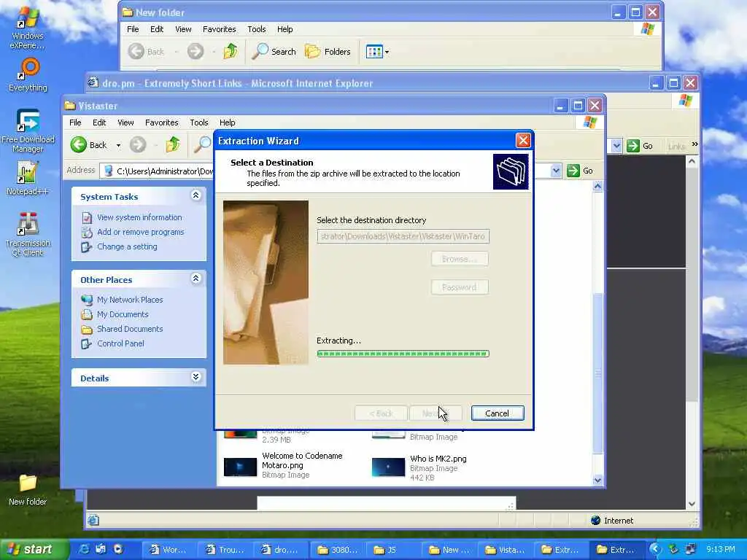
Task: Open File menu in Vistaster window
Action: coord(75,122)
